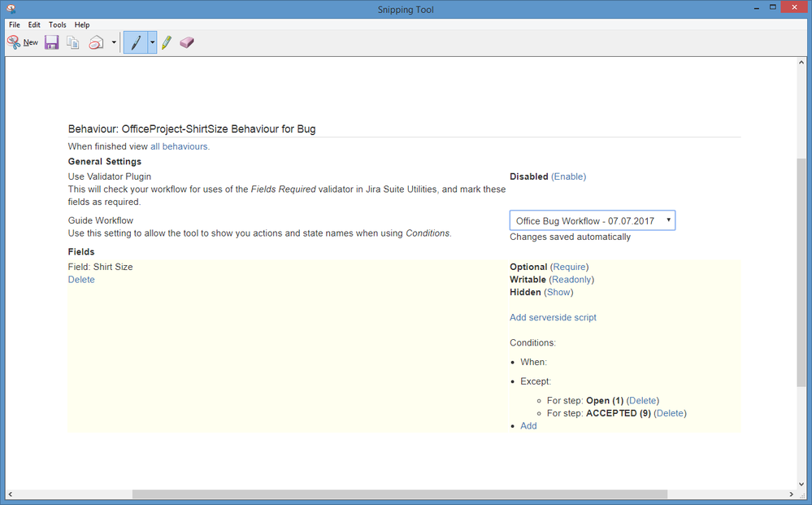This screenshot has height=505, width=812.
Task: Open the Help menu
Action: 82,25
